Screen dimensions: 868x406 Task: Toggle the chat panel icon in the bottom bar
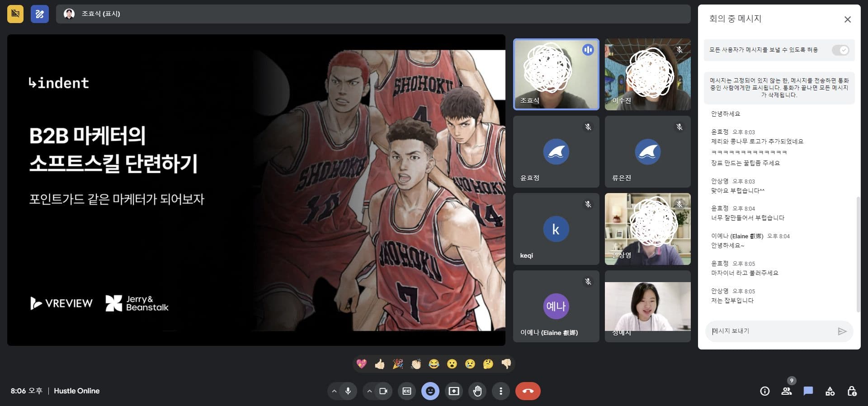(x=808, y=391)
